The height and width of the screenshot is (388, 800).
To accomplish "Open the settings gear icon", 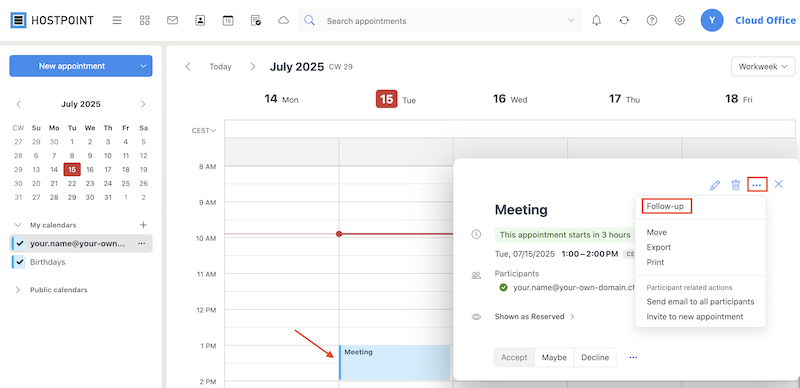I will pos(679,20).
